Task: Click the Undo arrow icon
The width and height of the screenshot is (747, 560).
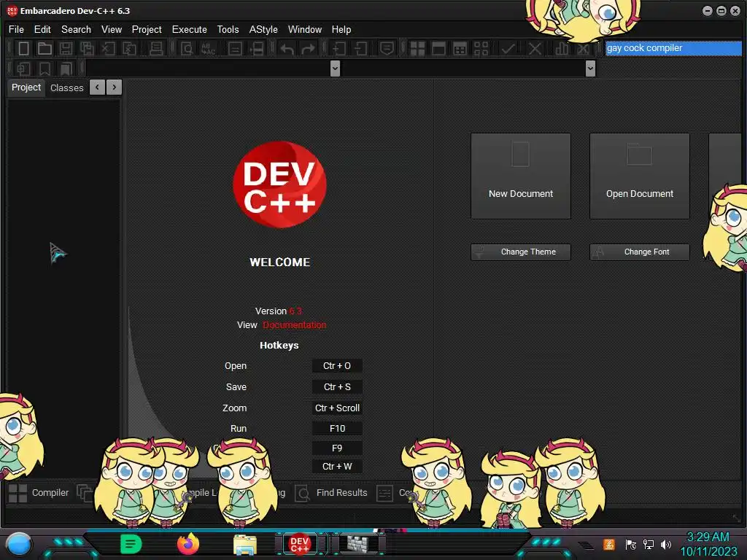Action: [x=287, y=48]
